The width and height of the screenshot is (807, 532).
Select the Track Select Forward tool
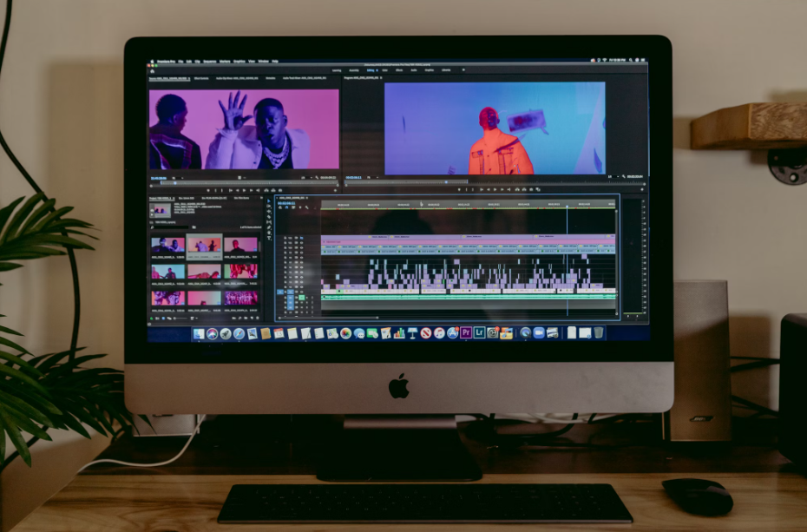tap(269, 207)
